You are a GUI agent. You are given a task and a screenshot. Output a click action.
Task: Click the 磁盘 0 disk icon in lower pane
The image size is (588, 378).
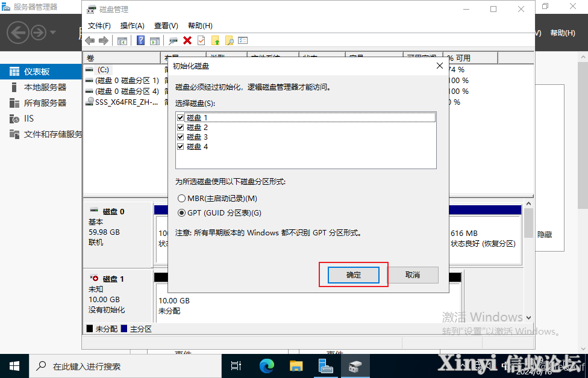[94, 211]
